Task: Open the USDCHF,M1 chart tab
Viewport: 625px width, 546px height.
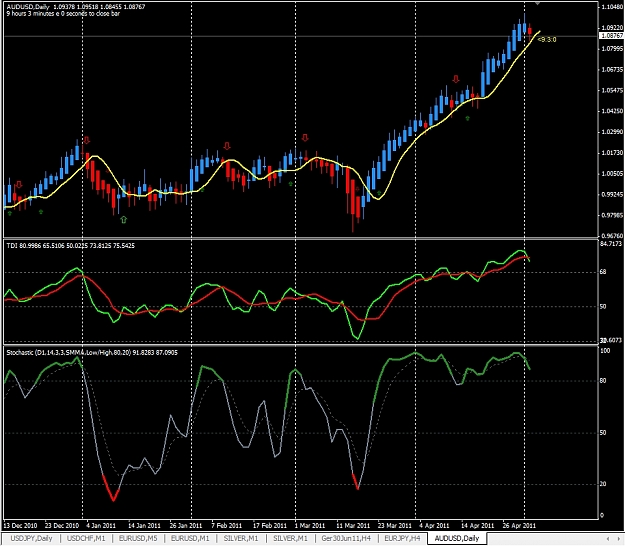Action: 86,538
